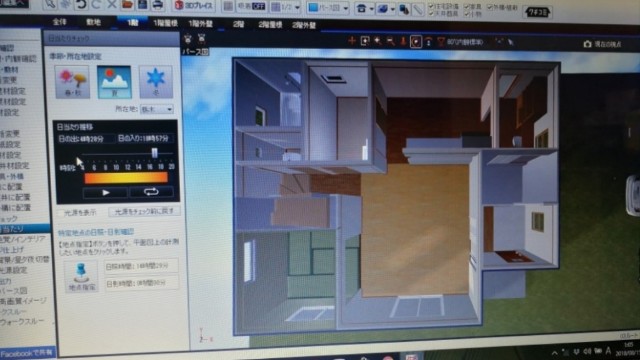Image resolution: width=640 pixels, height=360 pixels.
Task: Enable the 光源を表示 checkbox
Action: (x=62, y=213)
